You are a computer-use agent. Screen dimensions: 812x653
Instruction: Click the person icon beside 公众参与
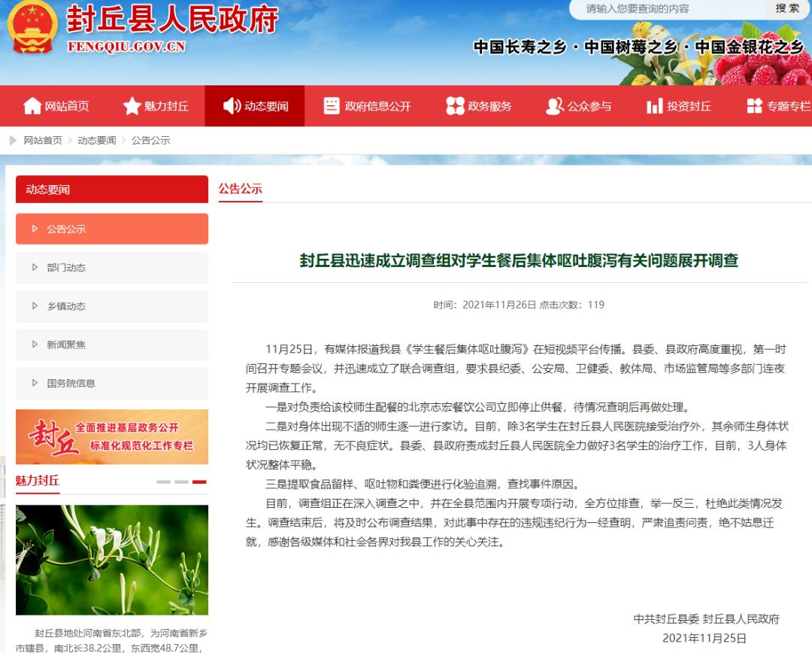(555, 106)
